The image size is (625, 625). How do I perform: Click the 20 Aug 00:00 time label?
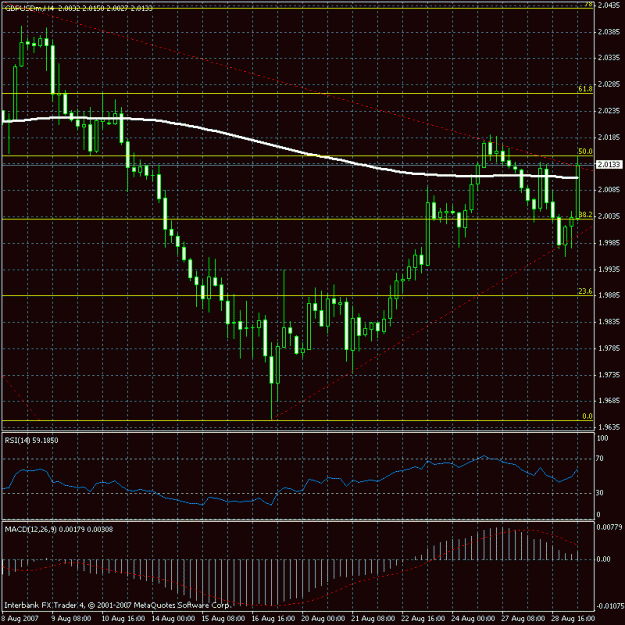324,619
